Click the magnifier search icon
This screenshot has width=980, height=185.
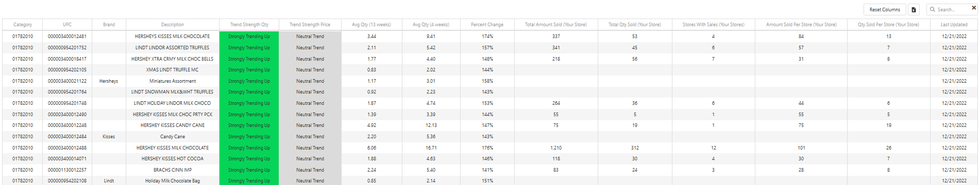932,9
